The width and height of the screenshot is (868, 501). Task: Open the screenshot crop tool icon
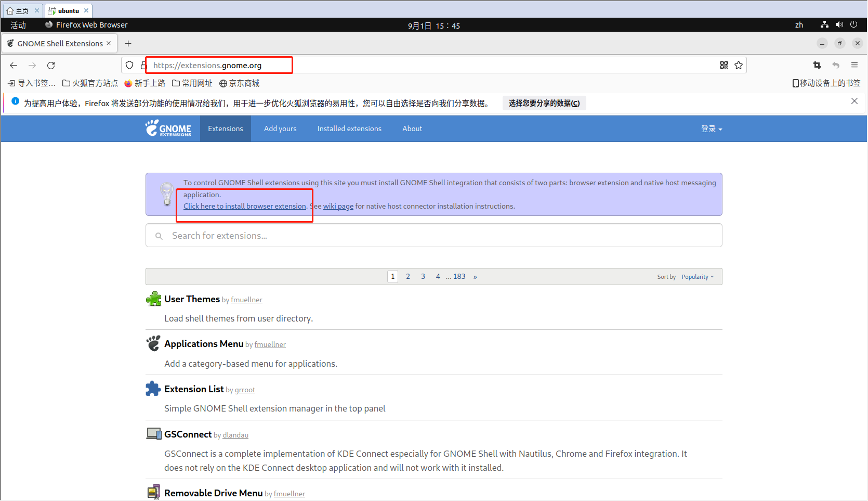pos(817,65)
